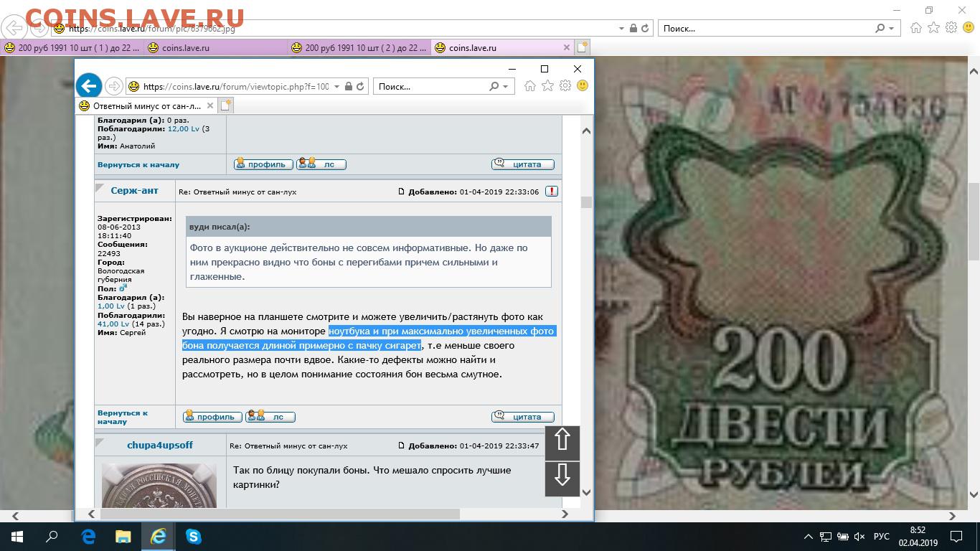The height and width of the screenshot is (551, 980).
Task: Click the lock icon in front window address bar
Action: click(x=348, y=86)
